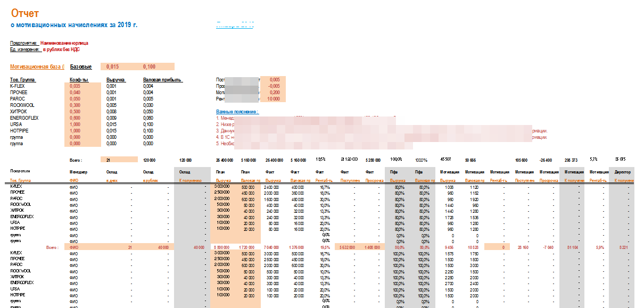Select coefficient cell 0,600 for ENERGOFLEX
The width and height of the screenshot is (644, 308).
(x=81, y=118)
